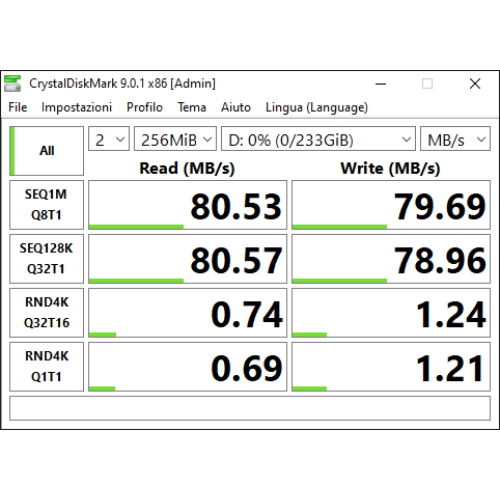Select the SEQ128K write result 78.96
Viewport: 500px width, 500px height.
point(391,259)
